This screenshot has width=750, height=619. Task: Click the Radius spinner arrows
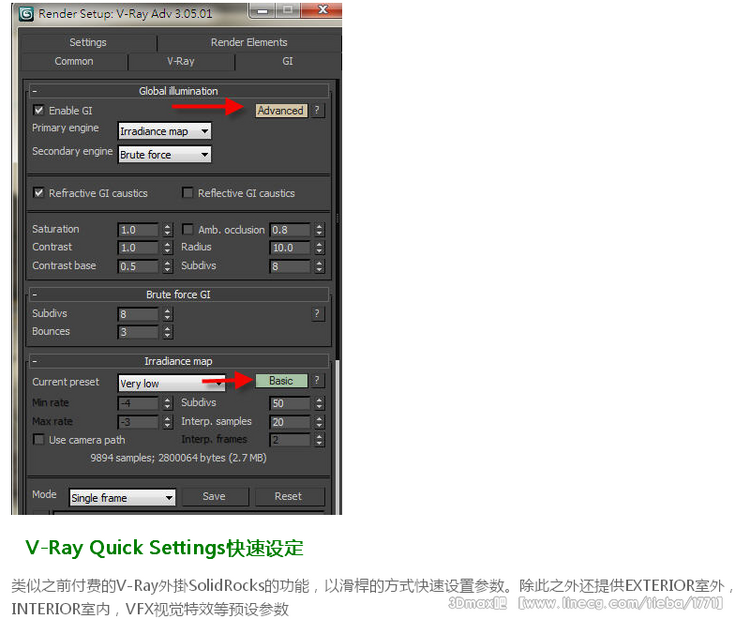[320, 248]
